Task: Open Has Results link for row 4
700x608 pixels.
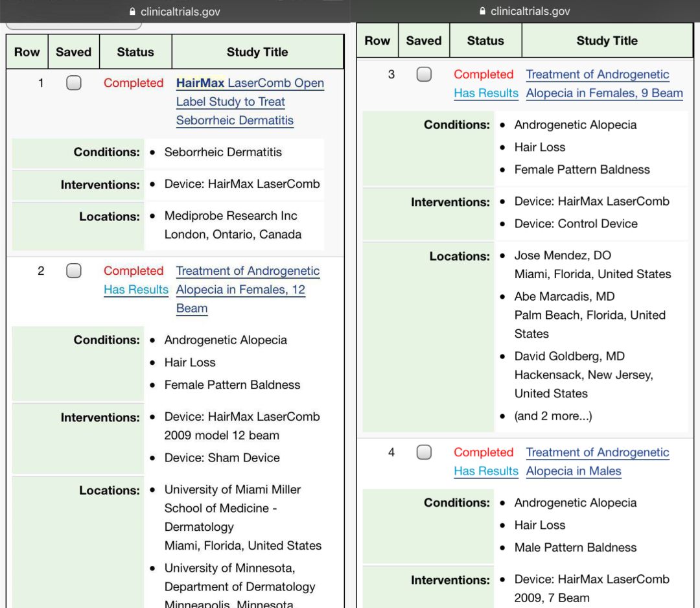Action: pos(485,471)
